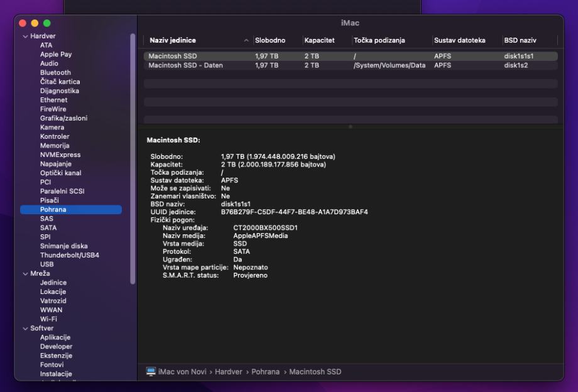
Task: Click Pohrana in the path bar
Action: (x=265, y=372)
